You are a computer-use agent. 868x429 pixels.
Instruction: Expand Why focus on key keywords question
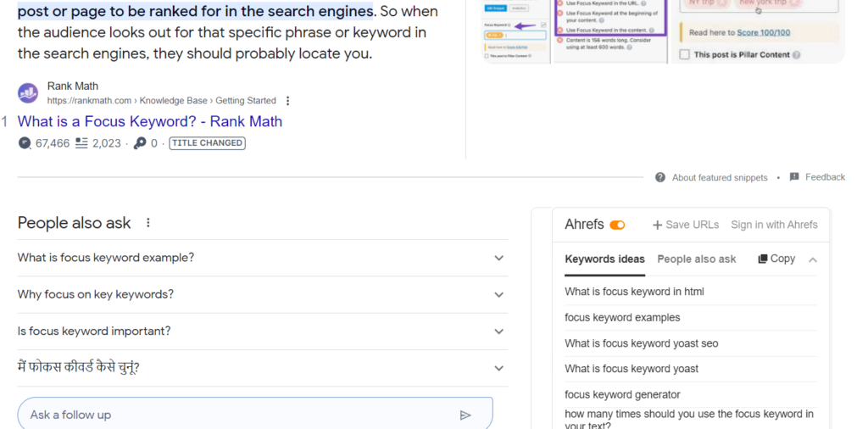pos(263,294)
